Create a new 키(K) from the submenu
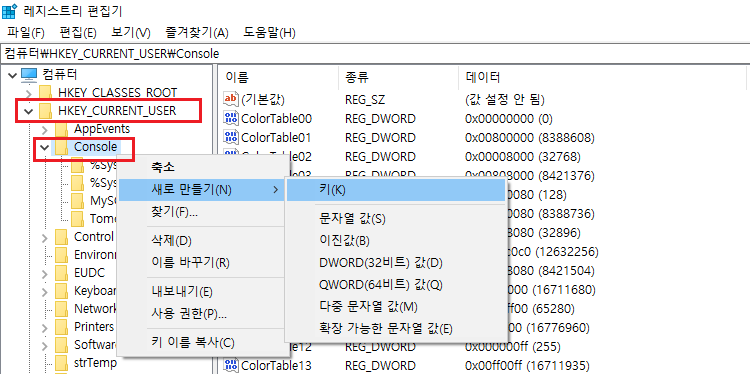 click(x=396, y=190)
